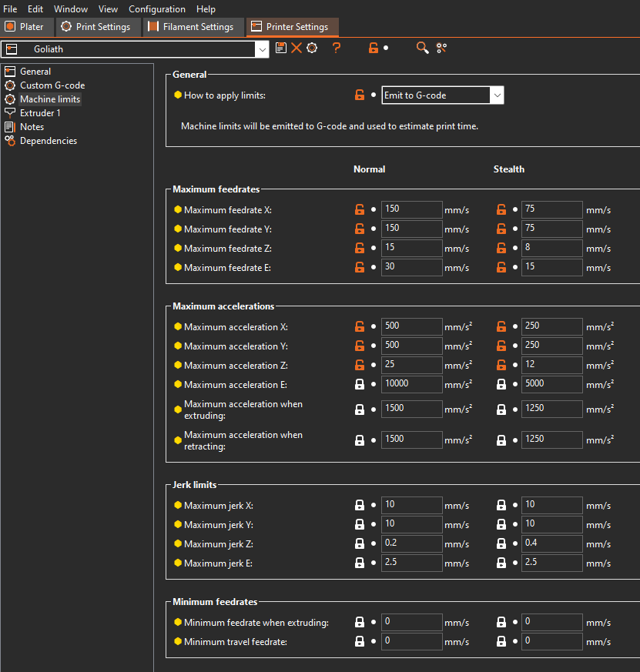Open the Goliath preset selector dropdown
This screenshot has height=672, width=640.
point(262,48)
